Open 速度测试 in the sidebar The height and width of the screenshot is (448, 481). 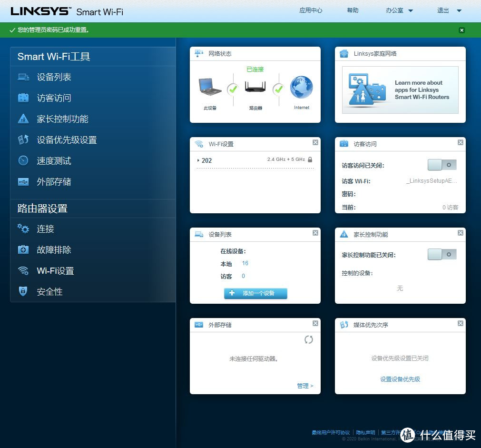54,161
